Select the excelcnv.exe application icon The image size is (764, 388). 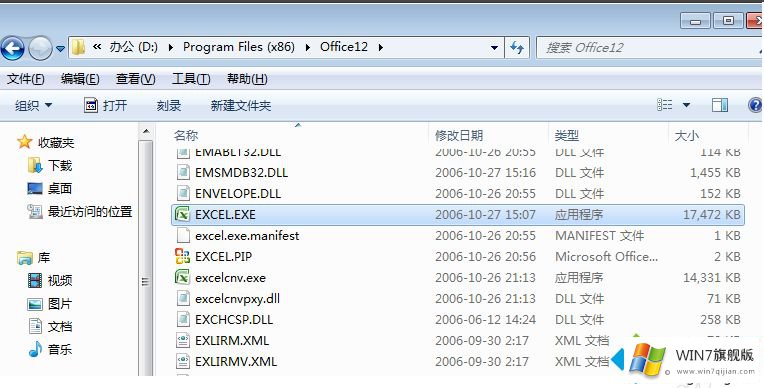(x=182, y=277)
